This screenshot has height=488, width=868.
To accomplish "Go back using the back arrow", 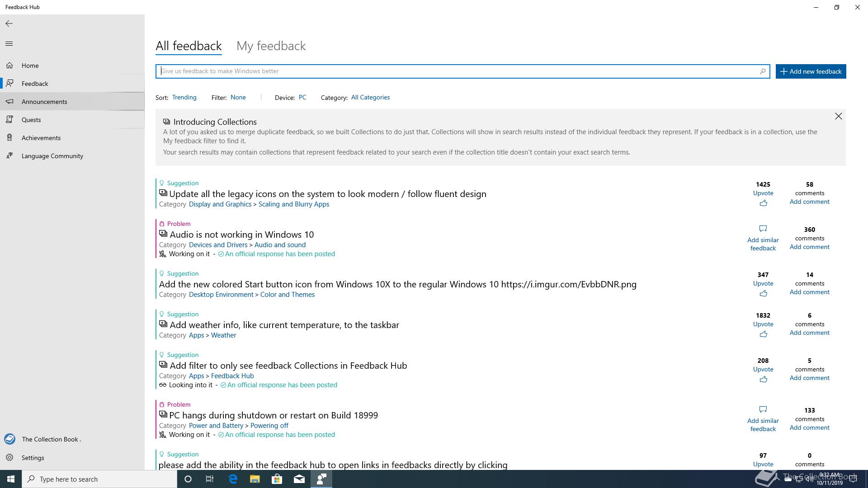I will 9,23.
